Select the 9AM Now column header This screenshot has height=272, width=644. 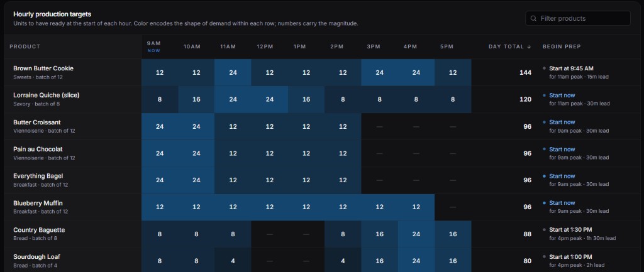(153, 46)
